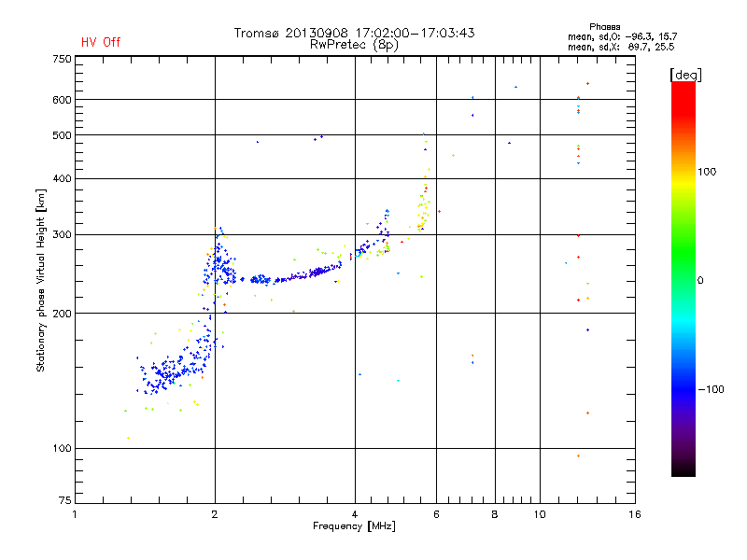The width and height of the screenshot is (747, 560).
Task: Click the 'Phases' header at top right
Action: pyautogui.click(x=604, y=27)
